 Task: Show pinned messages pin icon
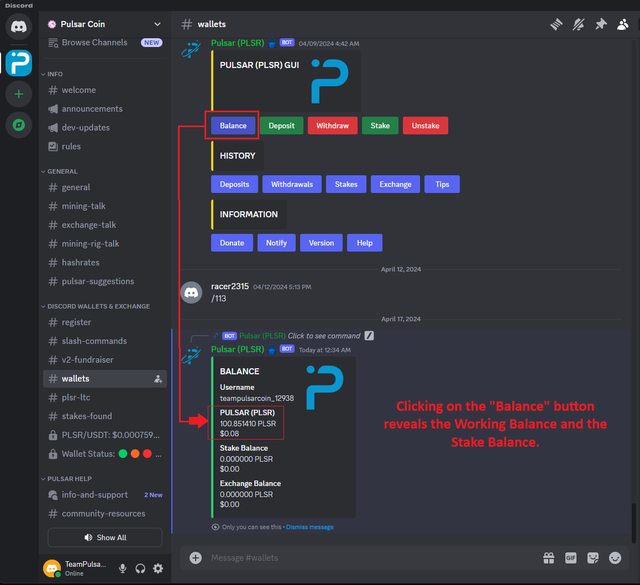click(x=600, y=24)
